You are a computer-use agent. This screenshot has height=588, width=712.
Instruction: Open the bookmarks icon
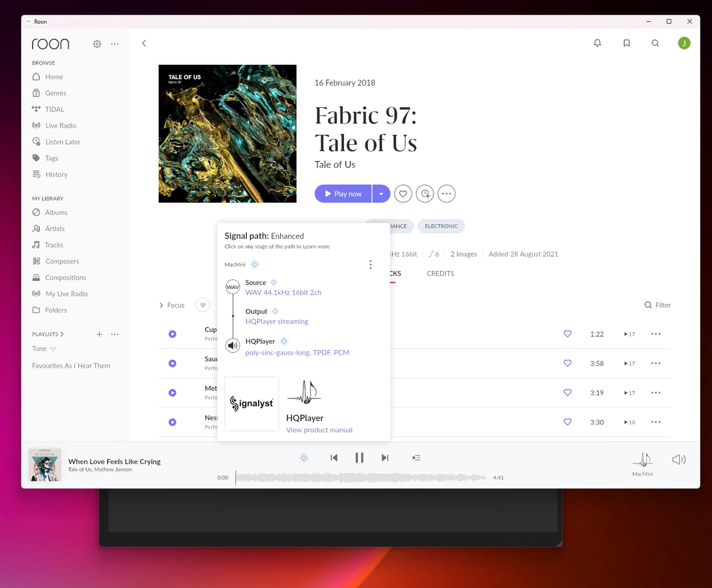[626, 43]
